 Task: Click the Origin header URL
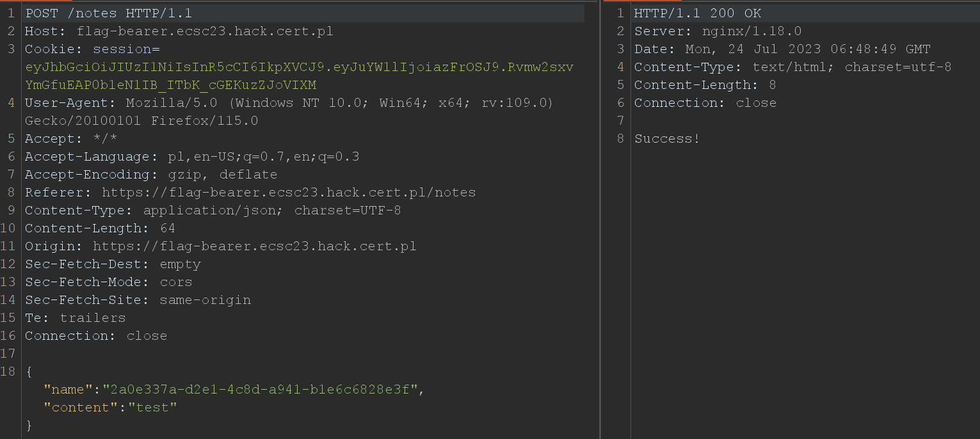[255, 246]
